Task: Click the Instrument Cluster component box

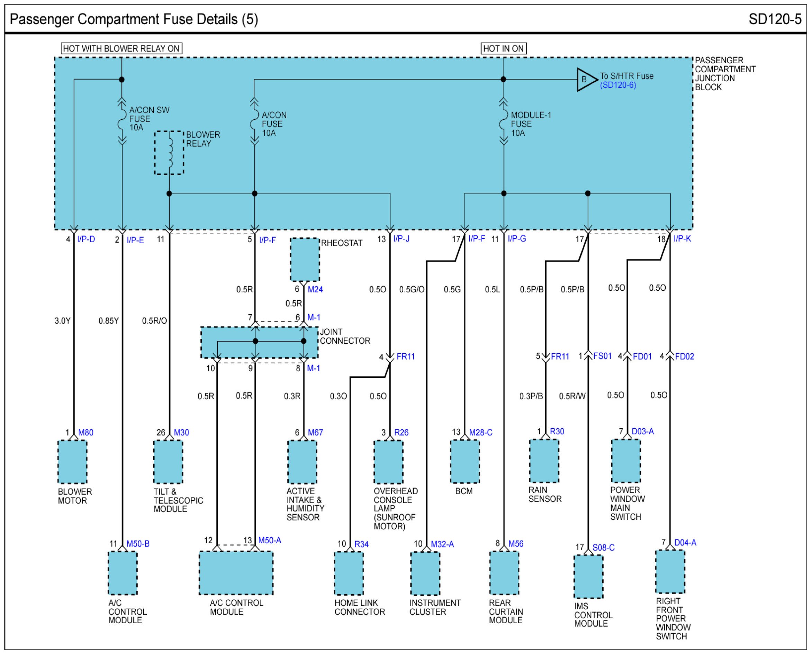Action: (x=425, y=574)
